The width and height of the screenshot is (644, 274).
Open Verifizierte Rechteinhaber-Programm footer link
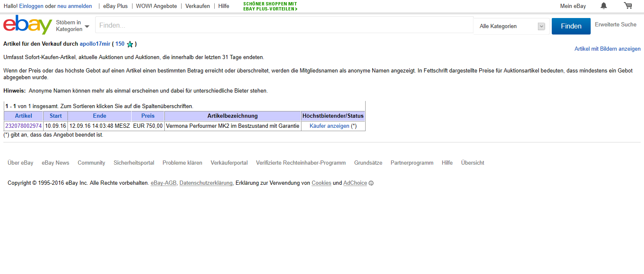[x=301, y=163]
